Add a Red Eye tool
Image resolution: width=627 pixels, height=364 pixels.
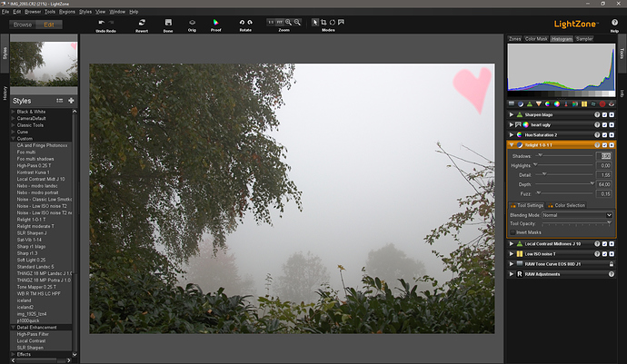(x=612, y=103)
